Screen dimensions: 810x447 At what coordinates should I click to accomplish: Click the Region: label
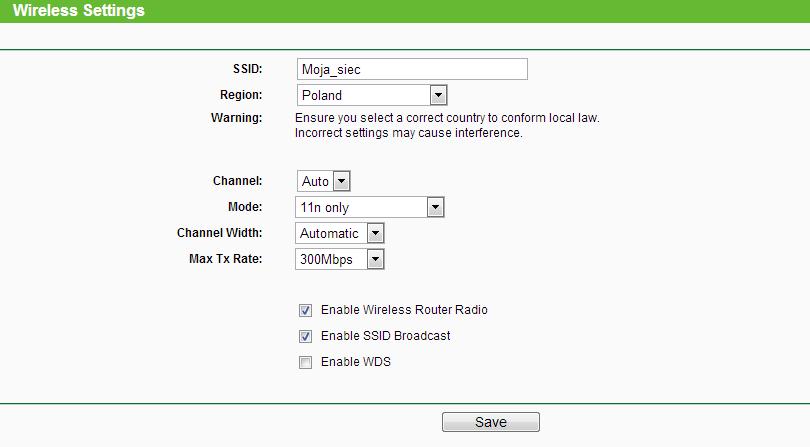[241, 95]
